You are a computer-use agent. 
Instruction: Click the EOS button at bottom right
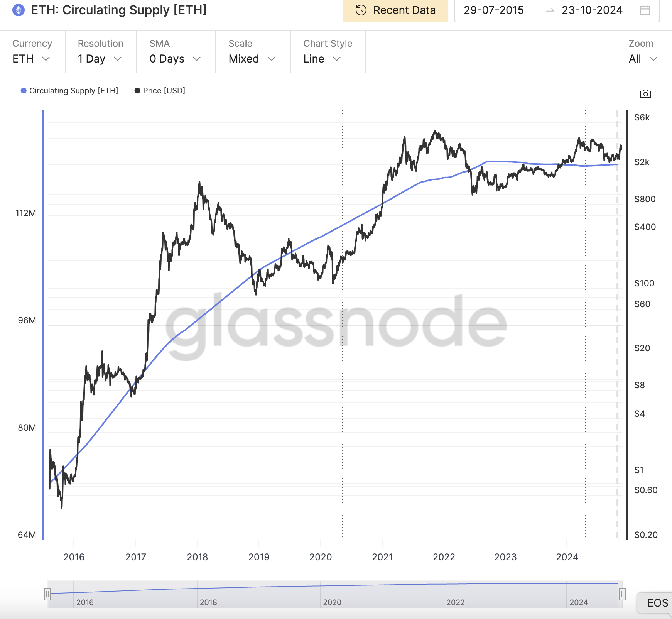pyautogui.click(x=657, y=603)
